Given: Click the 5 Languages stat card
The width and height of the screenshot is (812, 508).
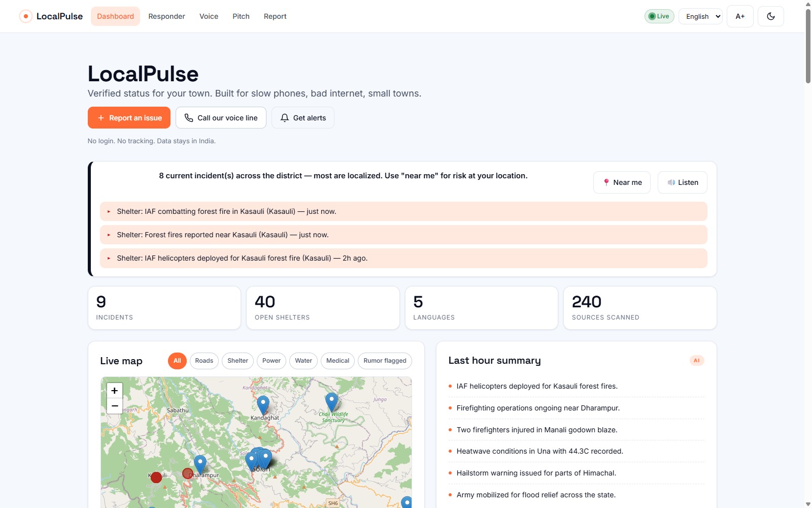Looking at the screenshot, I should coord(482,308).
